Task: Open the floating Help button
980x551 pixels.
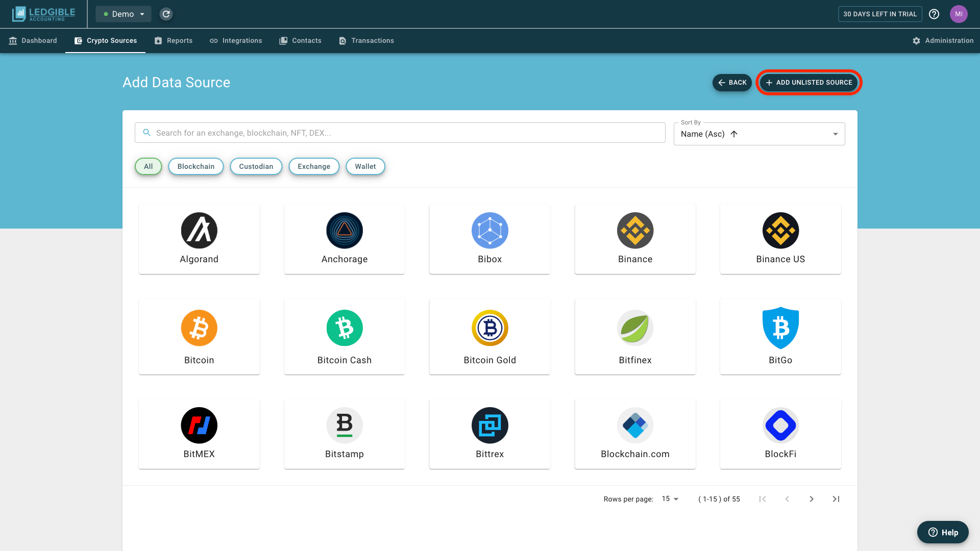Action: click(x=943, y=532)
